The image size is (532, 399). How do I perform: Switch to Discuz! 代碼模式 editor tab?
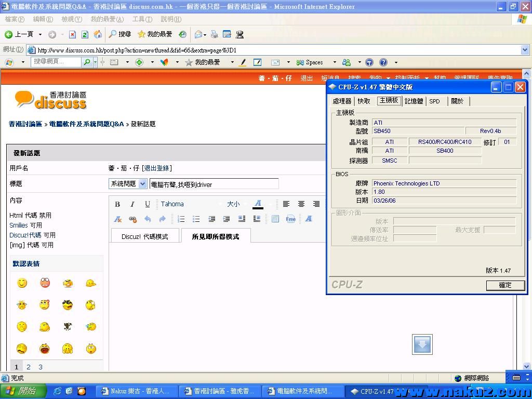tap(145, 236)
